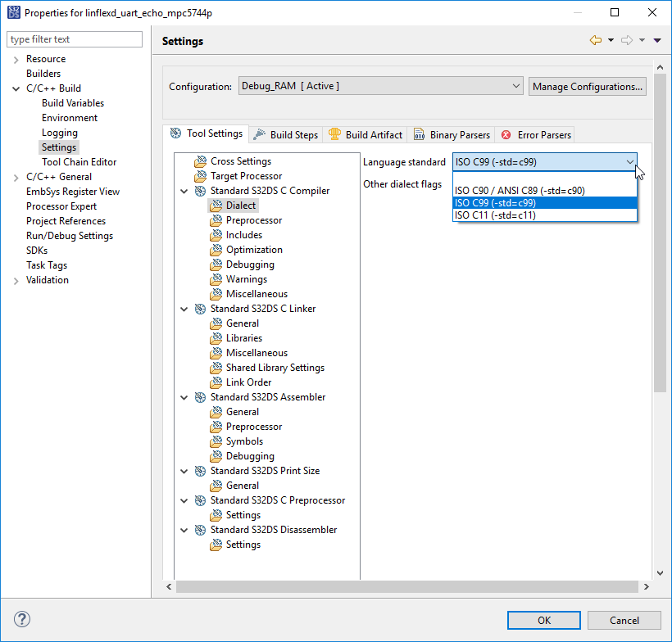This screenshot has height=642, width=672.
Task: Switch to the Build Artifact tab
Action: 366,135
